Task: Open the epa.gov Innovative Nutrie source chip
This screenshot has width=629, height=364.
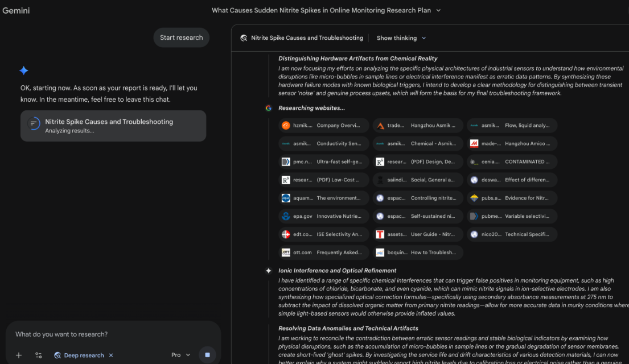Action: (324, 216)
